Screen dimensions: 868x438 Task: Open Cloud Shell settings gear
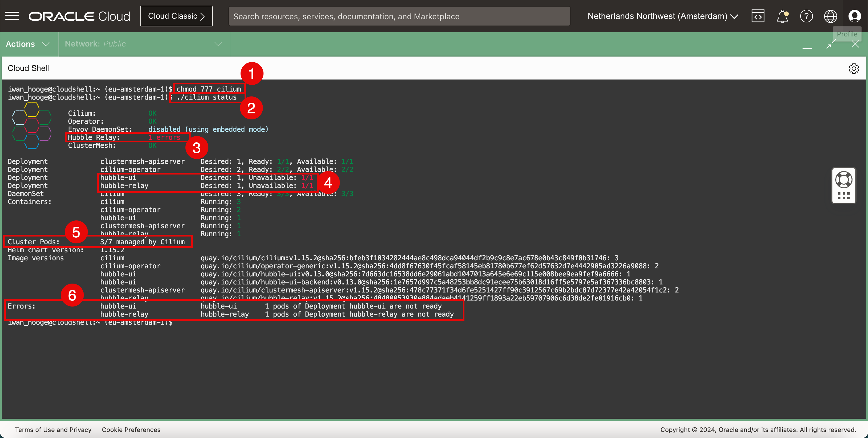[x=854, y=68]
